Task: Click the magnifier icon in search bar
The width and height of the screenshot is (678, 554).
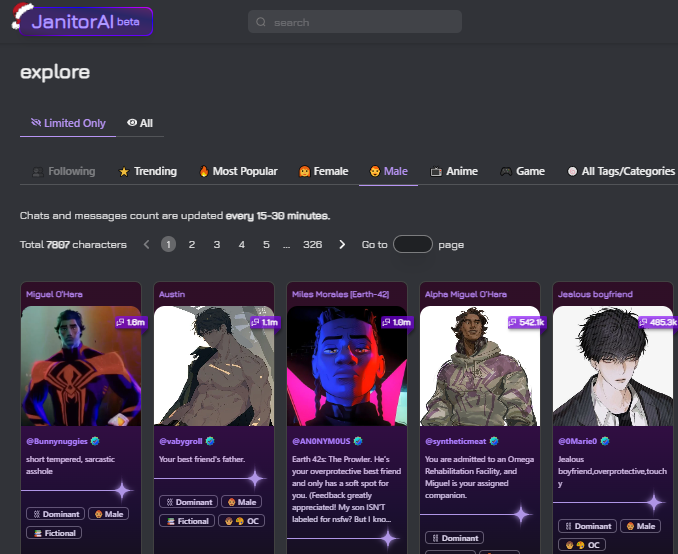Action: [x=261, y=22]
